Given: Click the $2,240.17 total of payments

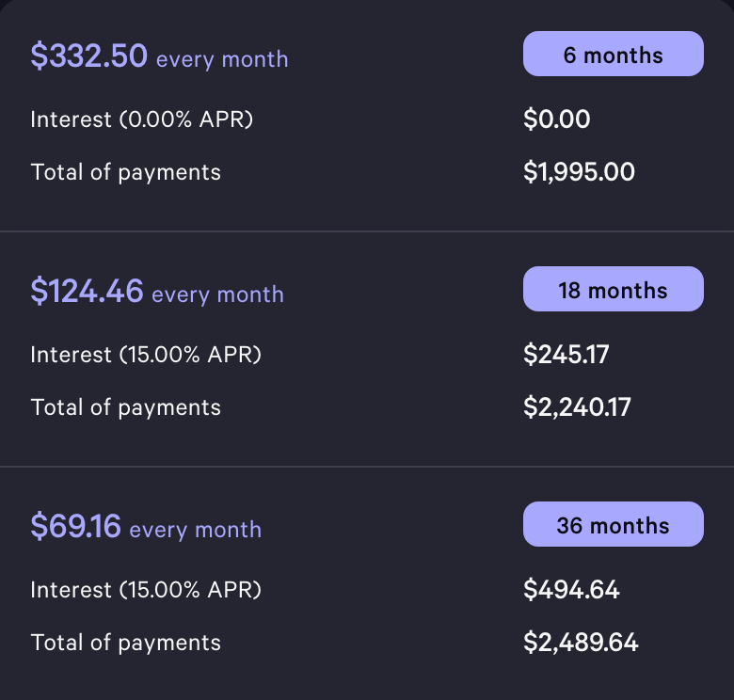Looking at the screenshot, I should tap(577, 407).
